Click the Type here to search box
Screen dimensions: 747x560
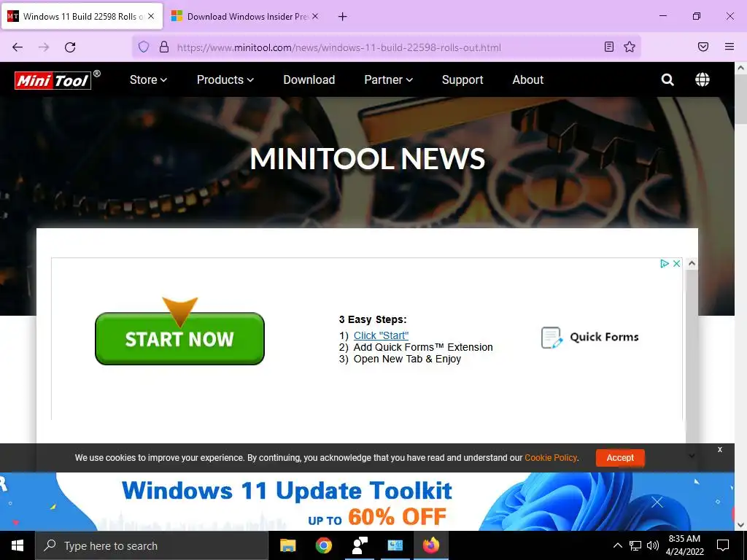click(152, 545)
